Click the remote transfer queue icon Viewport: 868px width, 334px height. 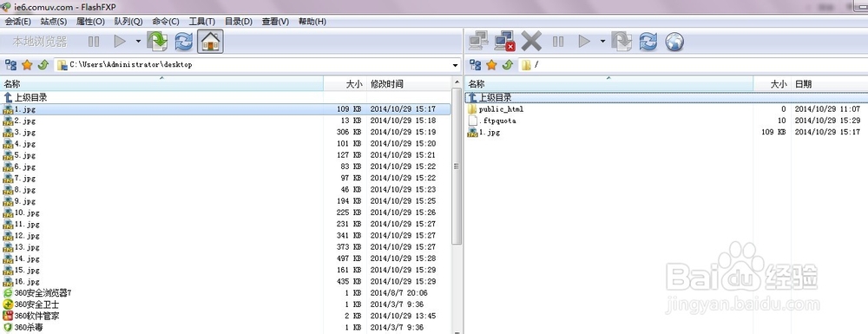tap(621, 42)
